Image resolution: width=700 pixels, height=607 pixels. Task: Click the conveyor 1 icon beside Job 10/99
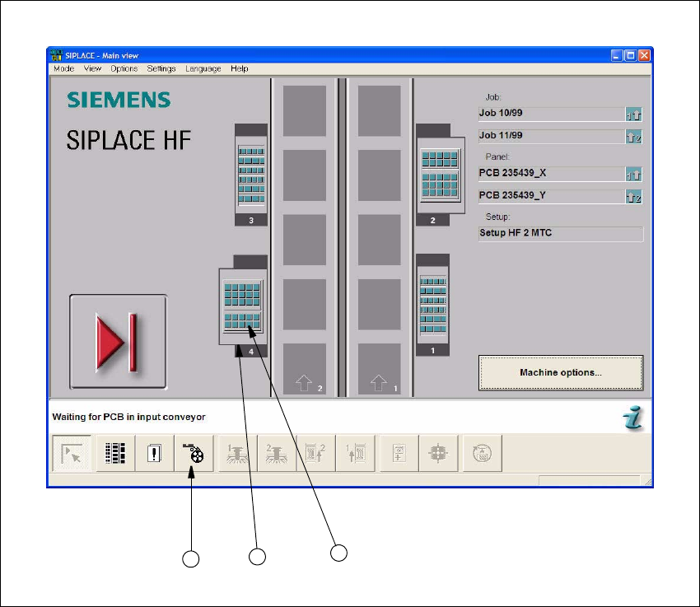[x=633, y=114]
